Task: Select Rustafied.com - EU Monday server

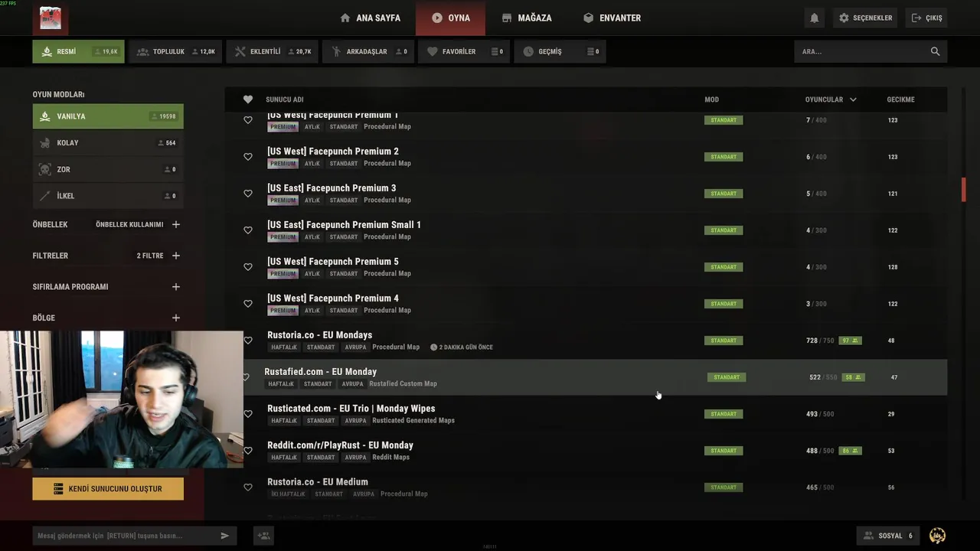Action: [595, 377]
